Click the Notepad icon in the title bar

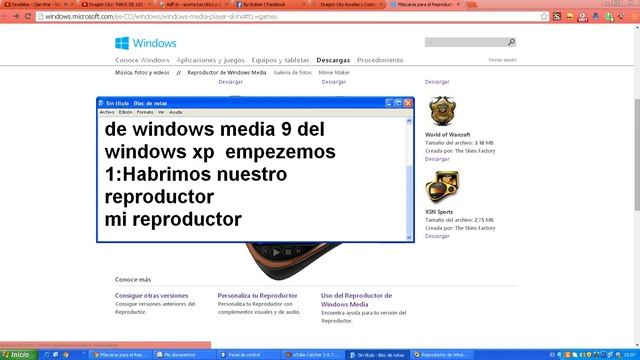101,103
